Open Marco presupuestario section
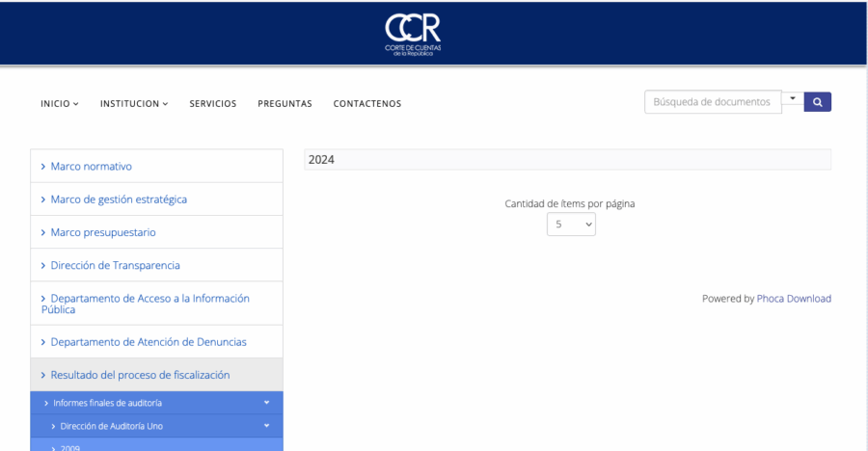This screenshot has height=451, width=868. pyautogui.click(x=102, y=232)
